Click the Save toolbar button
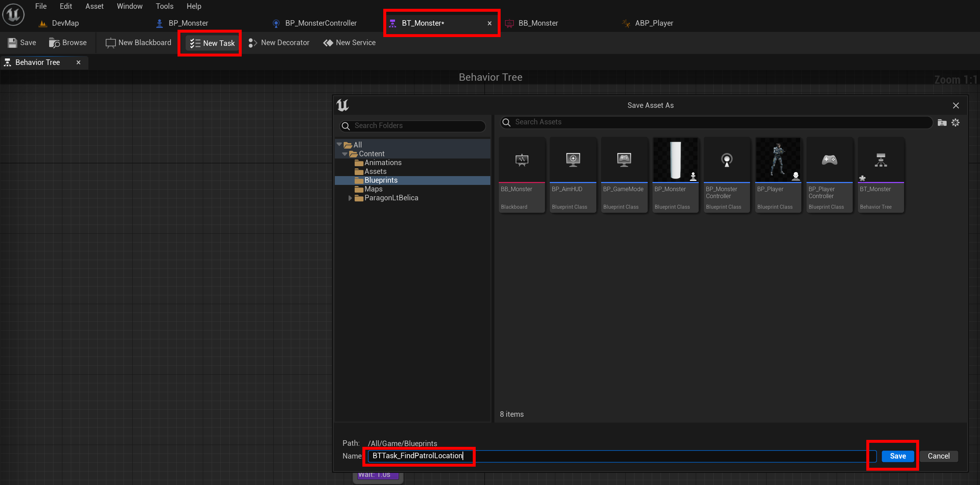The image size is (980, 485). pyautogui.click(x=22, y=43)
